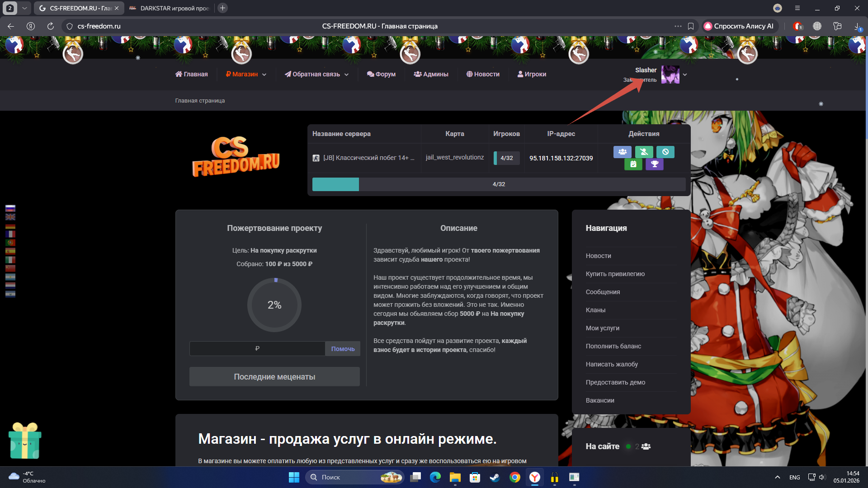The height and width of the screenshot is (488, 868).
Task: Expand the Магазин dropdown menu
Action: point(246,74)
